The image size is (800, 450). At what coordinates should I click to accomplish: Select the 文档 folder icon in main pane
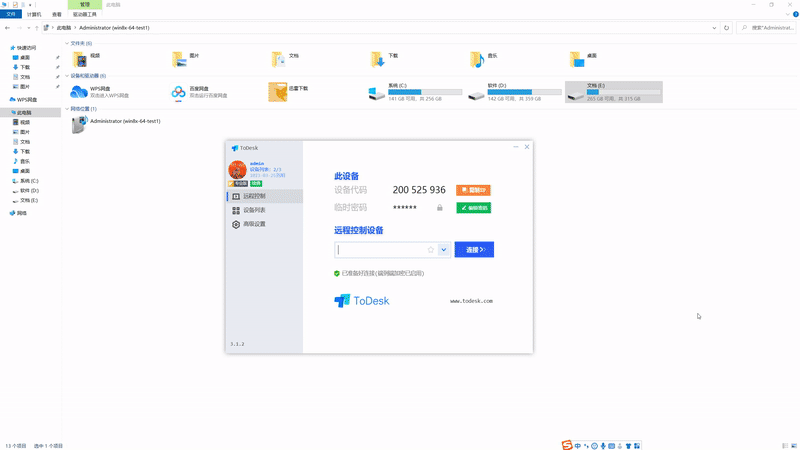point(279,60)
